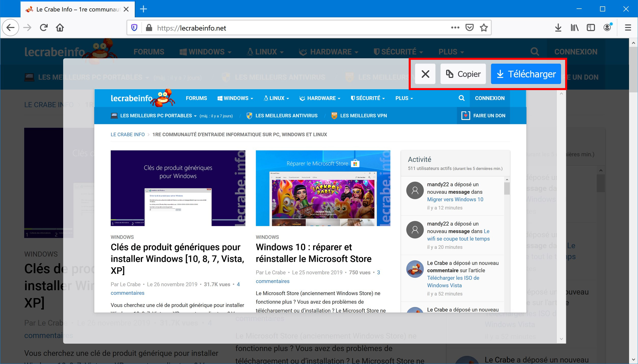Click the lecrabeinfo logo in screenshot preview
Viewport: 638px width, 364px height.
pyautogui.click(x=143, y=98)
